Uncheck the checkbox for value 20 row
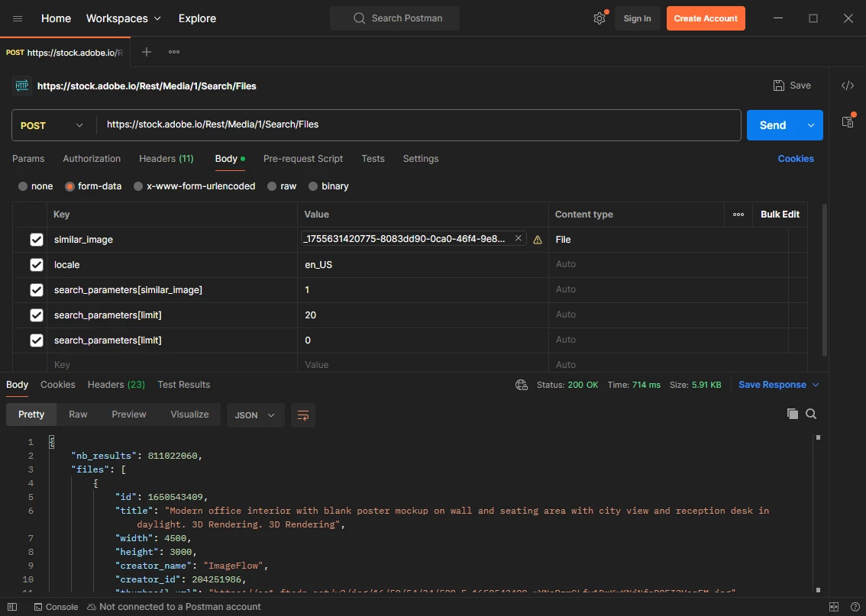 [x=37, y=315]
